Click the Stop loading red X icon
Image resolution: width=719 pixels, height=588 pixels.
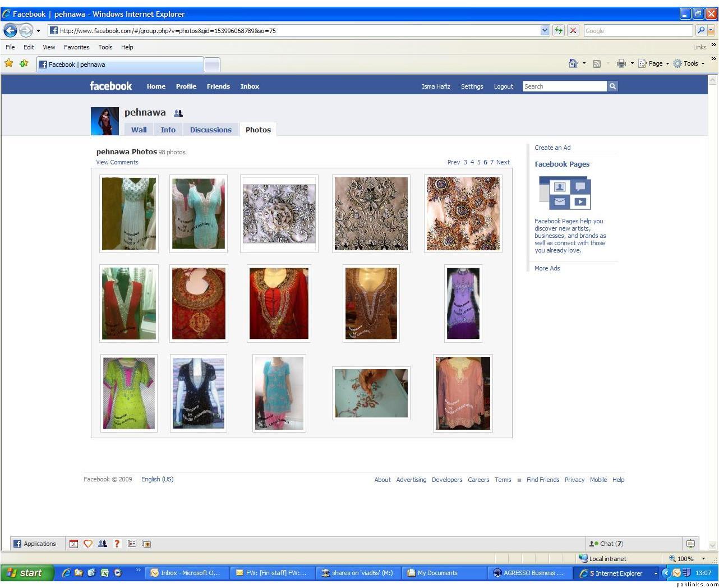573,30
